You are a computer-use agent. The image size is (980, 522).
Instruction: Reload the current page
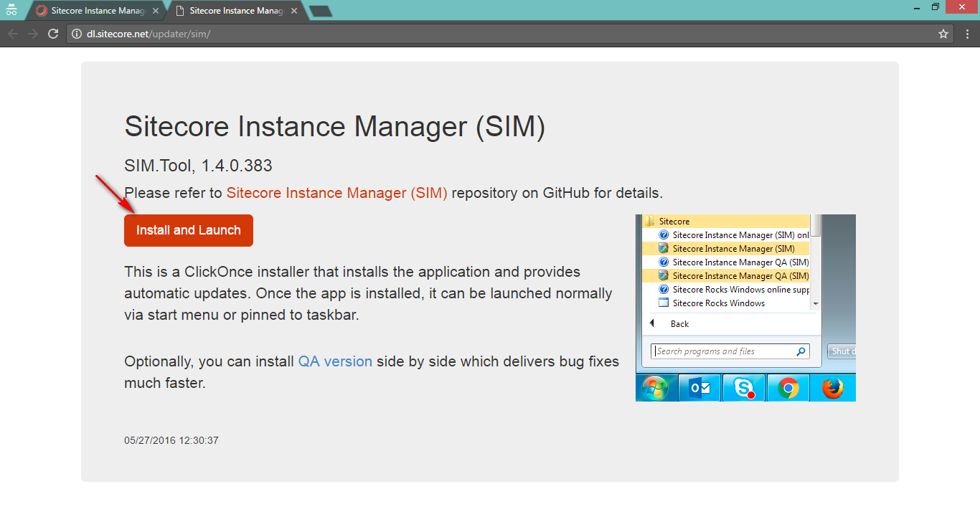click(x=53, y=34)
